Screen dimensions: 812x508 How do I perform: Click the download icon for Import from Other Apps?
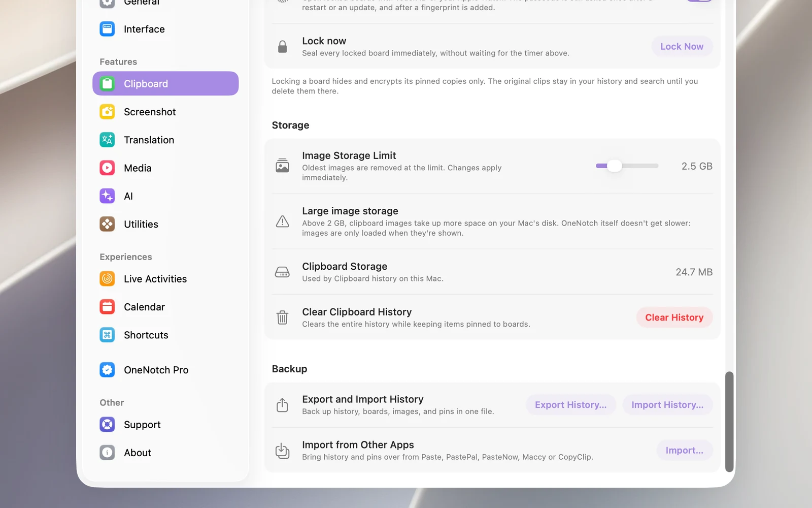282,451
